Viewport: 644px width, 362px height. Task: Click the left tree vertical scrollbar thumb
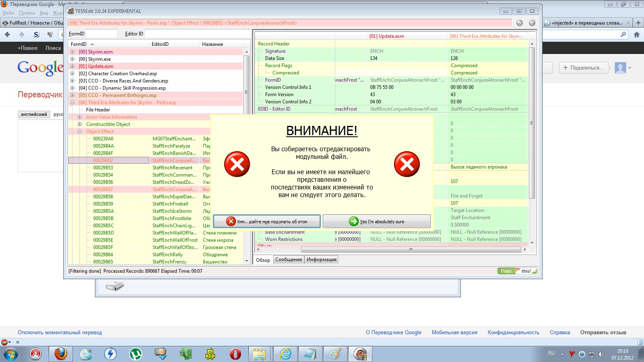pyautogui.click(x=246, y=92)
